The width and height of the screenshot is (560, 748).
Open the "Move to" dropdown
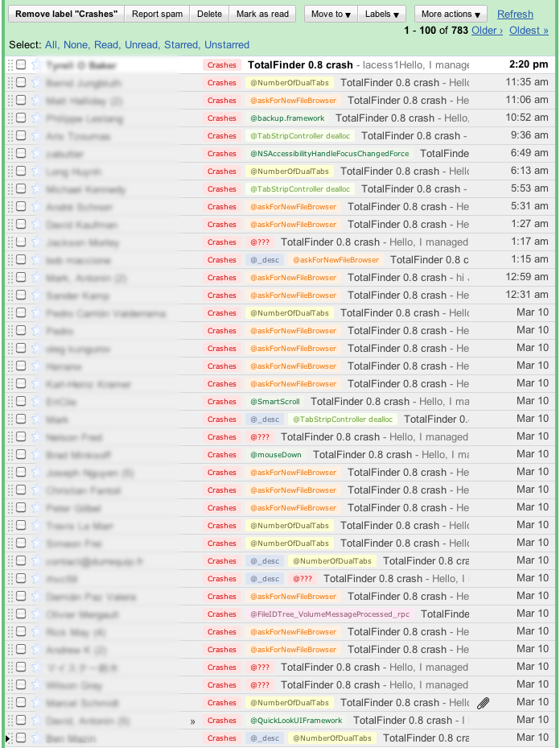(x=330, y=14)
